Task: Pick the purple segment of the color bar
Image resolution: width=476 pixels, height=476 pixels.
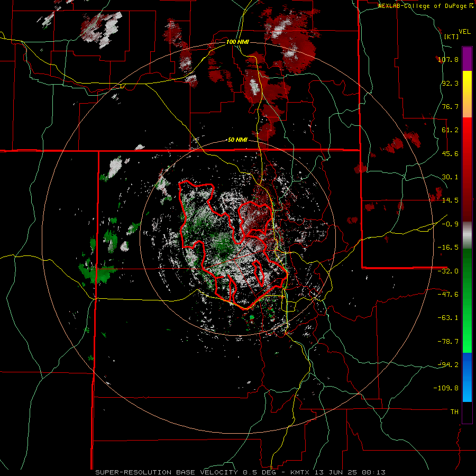Action: 467,59
